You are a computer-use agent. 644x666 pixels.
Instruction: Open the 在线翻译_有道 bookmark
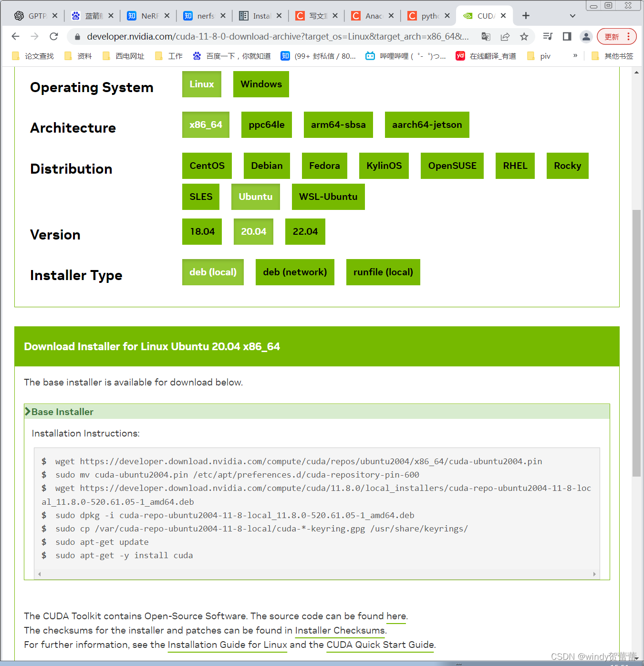(x=486, y=56)
